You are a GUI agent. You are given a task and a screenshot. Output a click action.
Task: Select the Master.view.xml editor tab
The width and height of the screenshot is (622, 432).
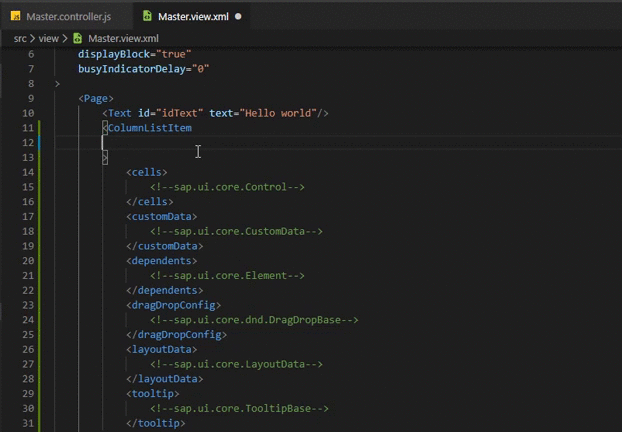tap(193, 17)
